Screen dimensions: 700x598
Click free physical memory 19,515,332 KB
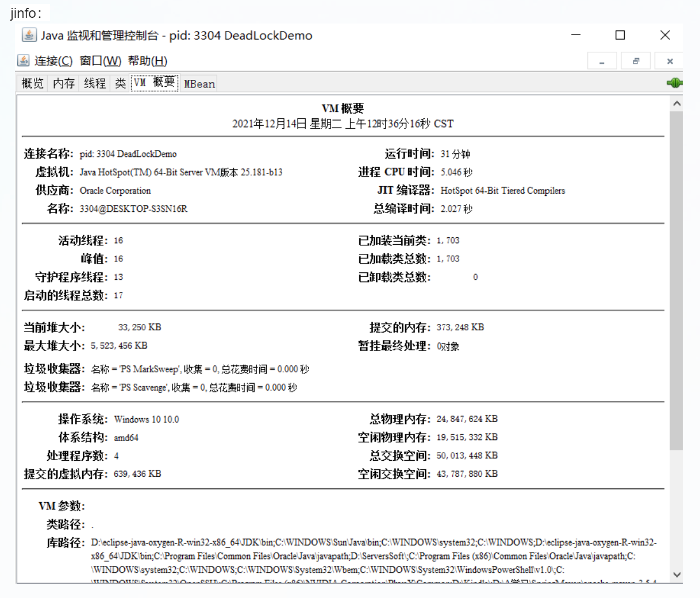point(467,437)
